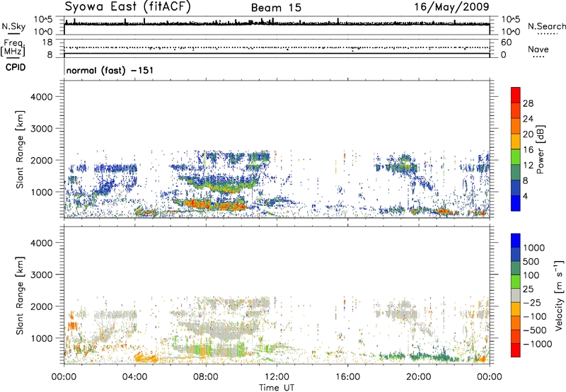Click the 'Freq. [MHz]' axis label
Viewport: 566px width, 392px height.
13,48
